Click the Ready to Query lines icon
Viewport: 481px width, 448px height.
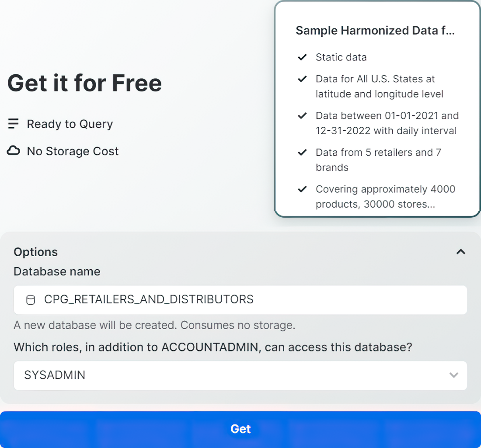click(x=13, y=124)
